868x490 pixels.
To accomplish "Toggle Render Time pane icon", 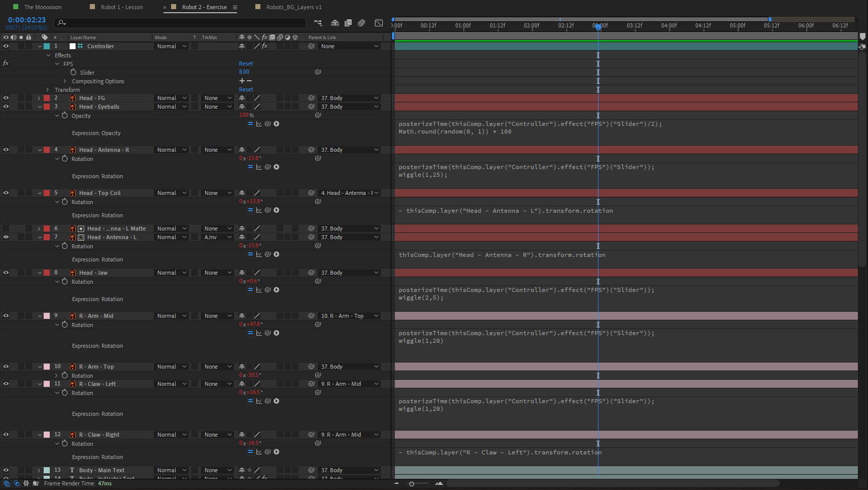I will [x=36, y=483].
